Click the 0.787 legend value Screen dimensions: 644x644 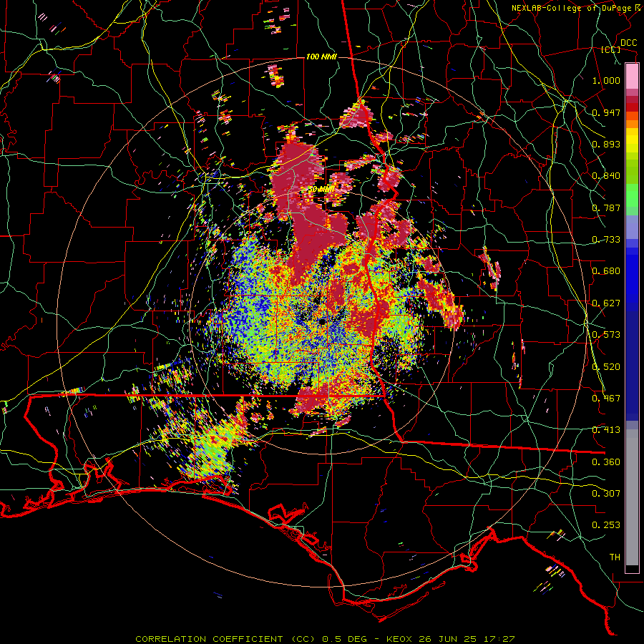point(606,208)
